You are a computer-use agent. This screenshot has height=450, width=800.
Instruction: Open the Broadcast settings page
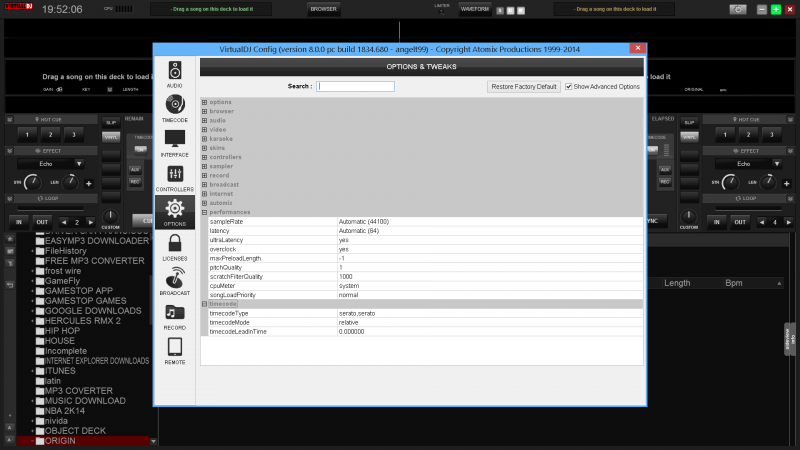point(174,282)
